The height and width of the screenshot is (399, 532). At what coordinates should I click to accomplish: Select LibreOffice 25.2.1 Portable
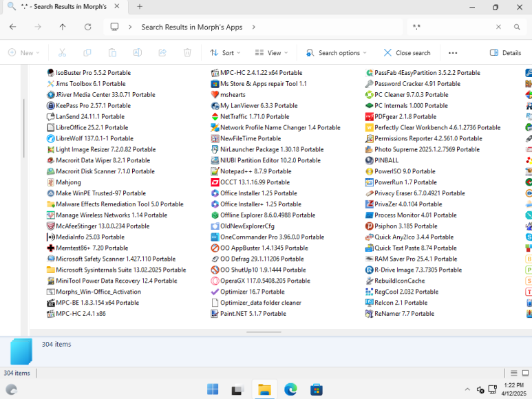(x=87, y=127)
